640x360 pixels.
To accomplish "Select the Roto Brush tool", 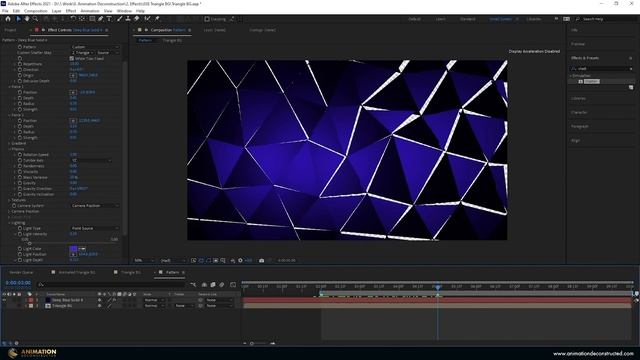I will [147, 19].
